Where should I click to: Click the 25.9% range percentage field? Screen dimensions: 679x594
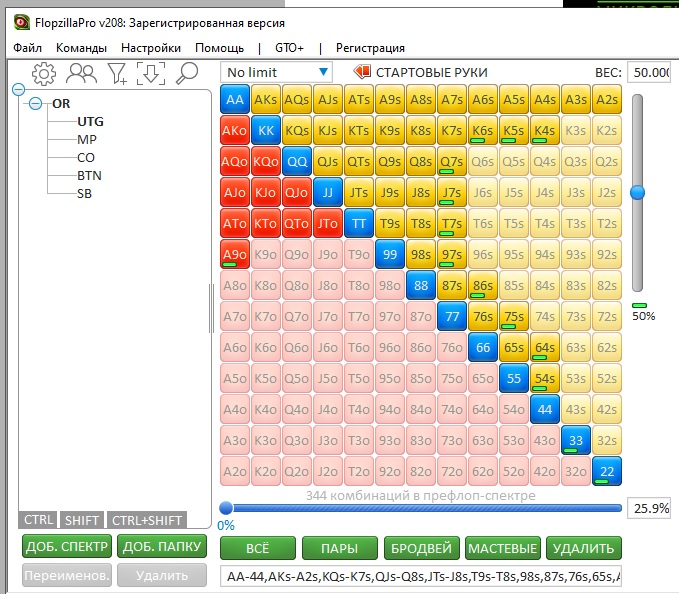coord(649,508)
